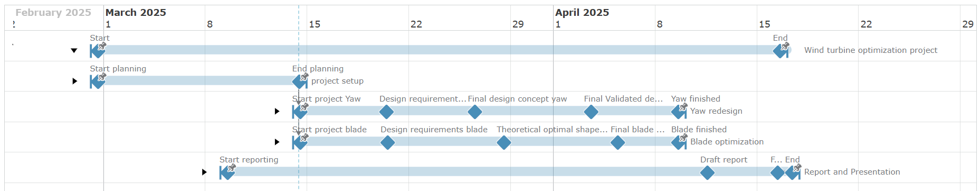
Task: Click the pin icon on End planning milestone
Action: tap(304, 77)
